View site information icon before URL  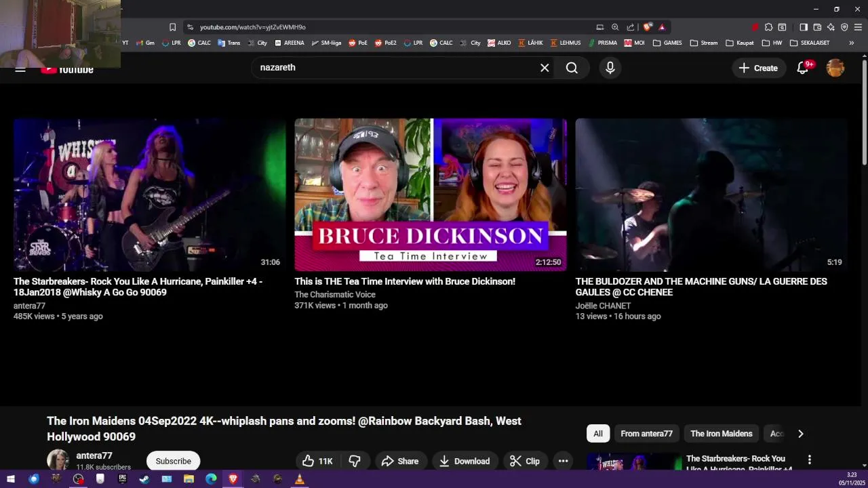click(x=190, y=27)
